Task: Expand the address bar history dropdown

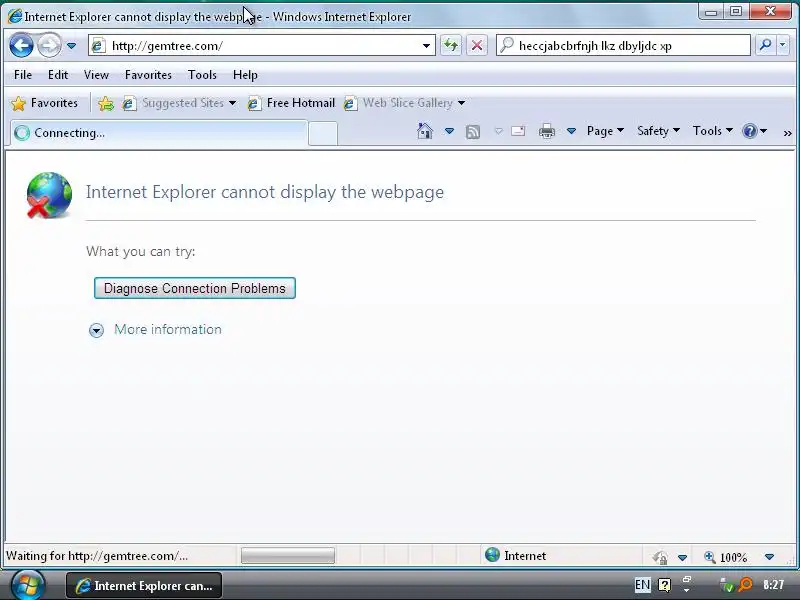Action: point(427,46)
